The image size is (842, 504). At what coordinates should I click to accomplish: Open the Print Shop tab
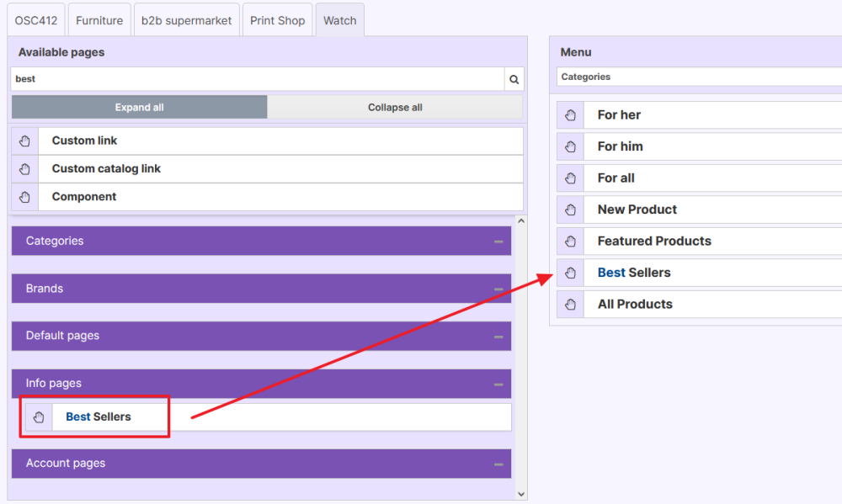pos(277,20)
